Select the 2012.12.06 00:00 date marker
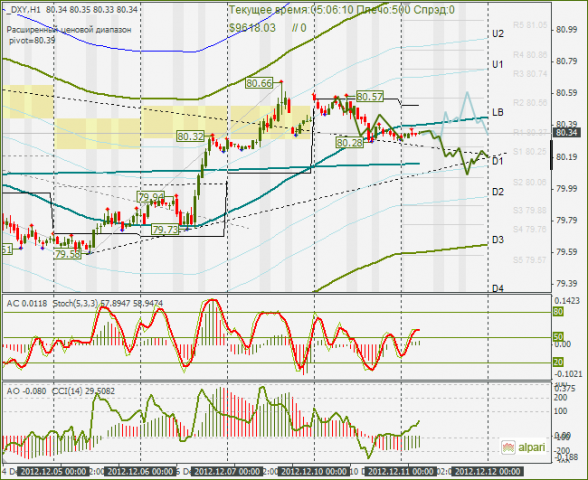 140,471
